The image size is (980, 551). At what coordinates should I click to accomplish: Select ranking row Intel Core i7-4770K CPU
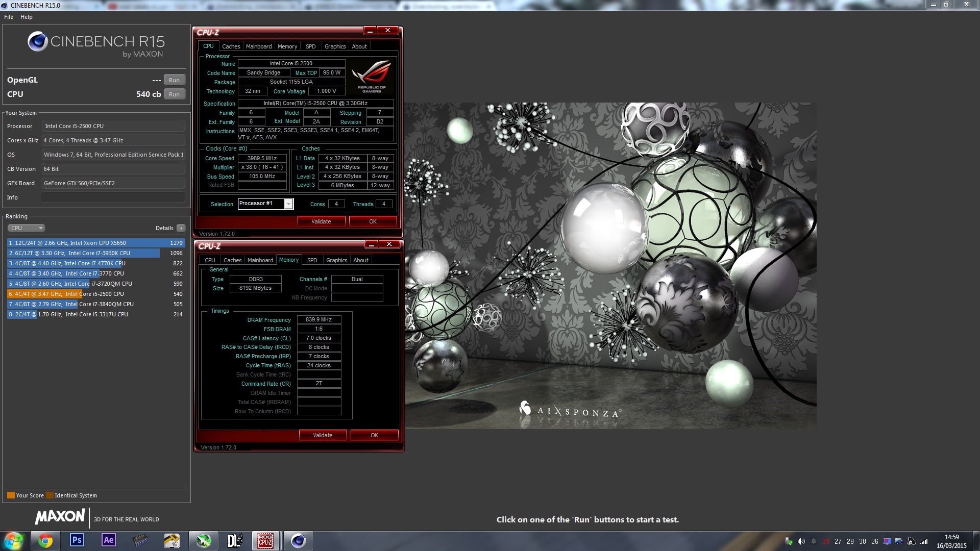(x=95, y=263)
